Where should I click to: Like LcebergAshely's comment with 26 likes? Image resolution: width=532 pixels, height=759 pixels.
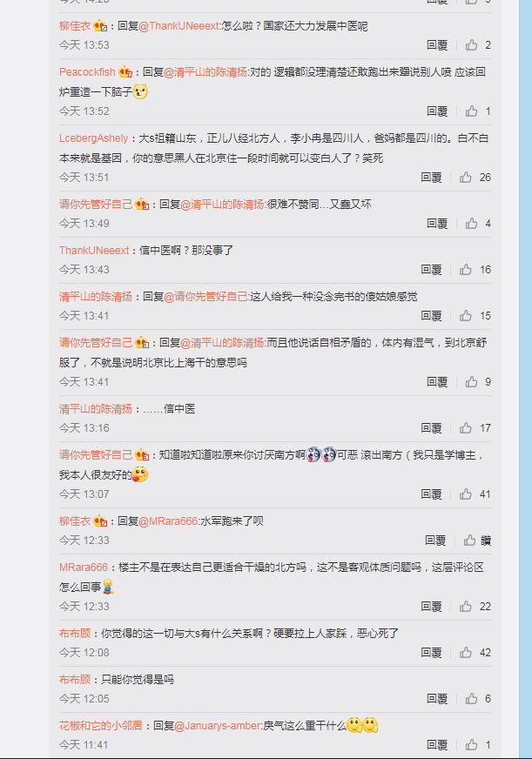tap(466, 178)
